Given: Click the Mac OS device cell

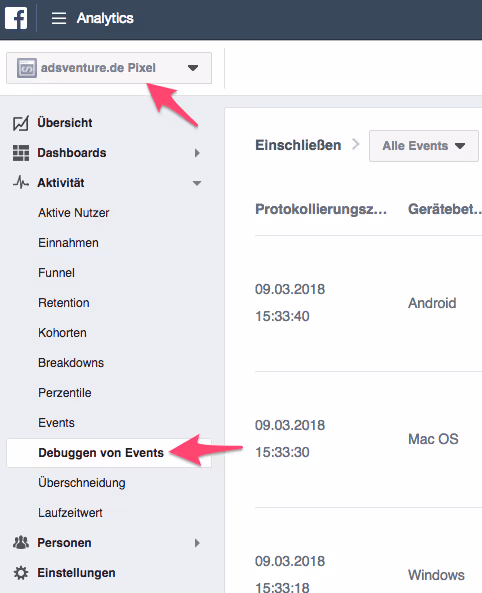Looking at the screenshot, I should tap(433, 439).
